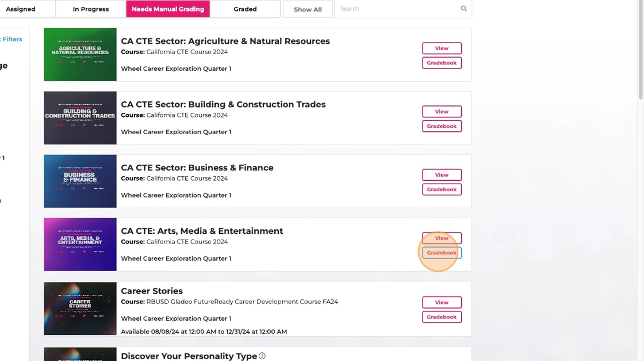Image resolution: width=644 pixels, height=361 pixels.
Task: Open the Graded tab
Action: click(245, 9)
